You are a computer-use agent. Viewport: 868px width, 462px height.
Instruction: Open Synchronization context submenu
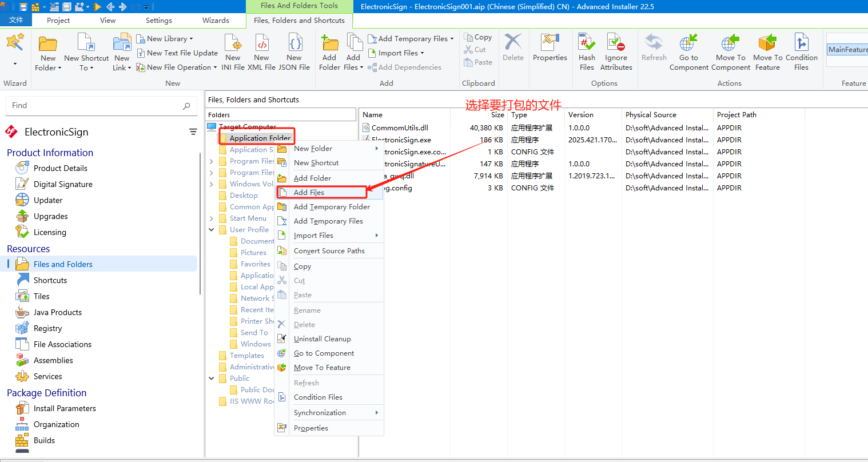tap(329, 412)
